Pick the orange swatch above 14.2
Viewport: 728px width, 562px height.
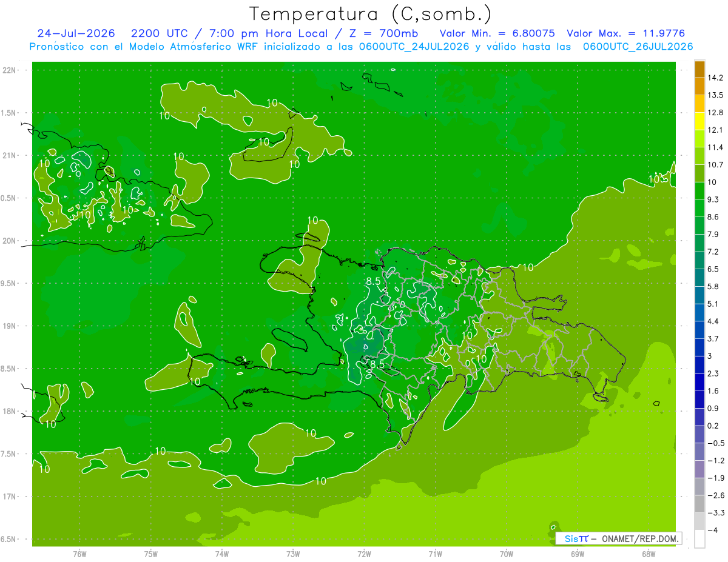point(699,70)
